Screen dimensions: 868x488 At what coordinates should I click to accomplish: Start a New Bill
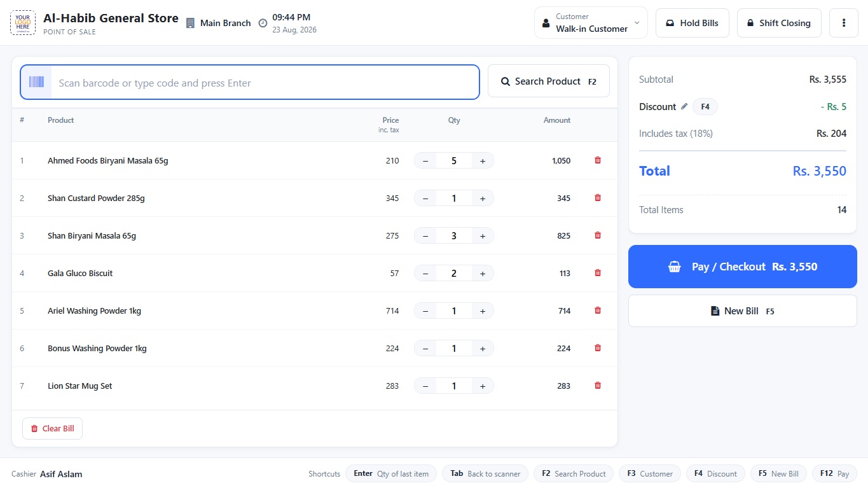pyautogui.click(x=743, y=311)
